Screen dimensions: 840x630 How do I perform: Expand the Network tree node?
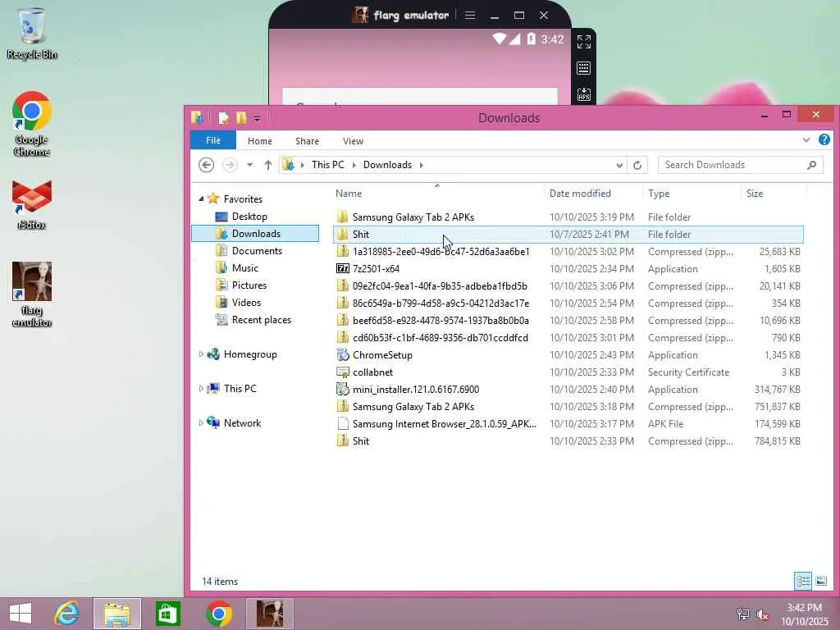click(x=201, y=422)
